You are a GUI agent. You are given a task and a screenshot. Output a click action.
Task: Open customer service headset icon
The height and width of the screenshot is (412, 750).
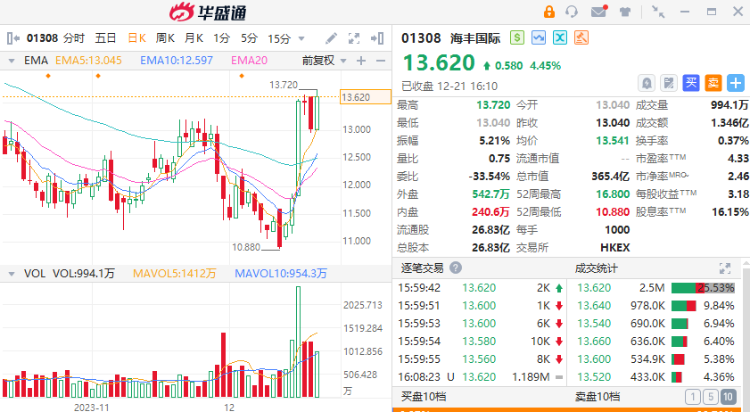pyautogui.click(x=572, y=11)
